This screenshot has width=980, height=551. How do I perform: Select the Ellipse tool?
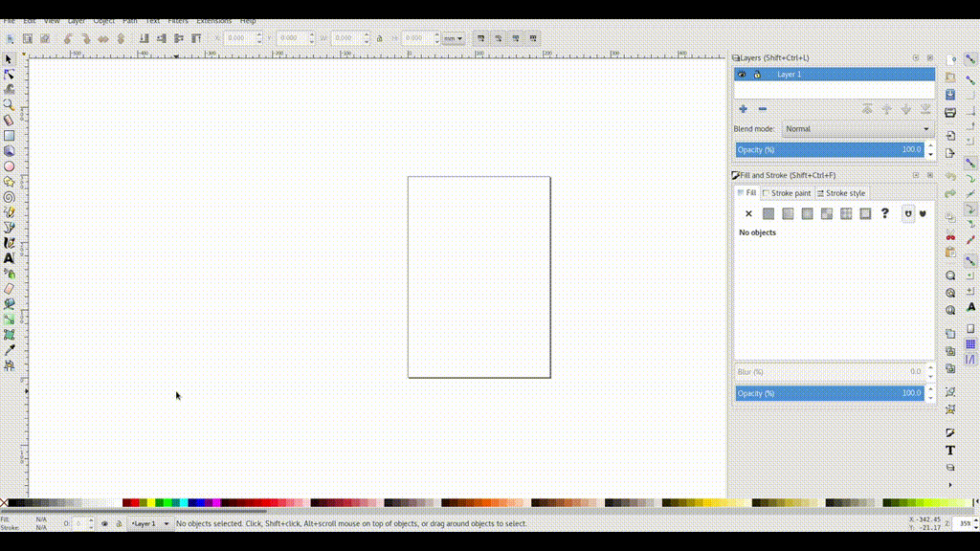[9, 166]
